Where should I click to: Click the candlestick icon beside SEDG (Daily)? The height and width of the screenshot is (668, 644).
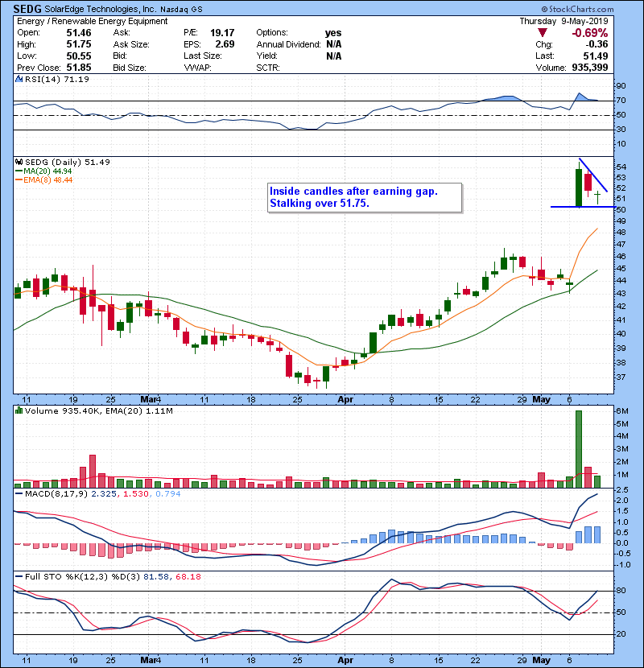point(19,162)
